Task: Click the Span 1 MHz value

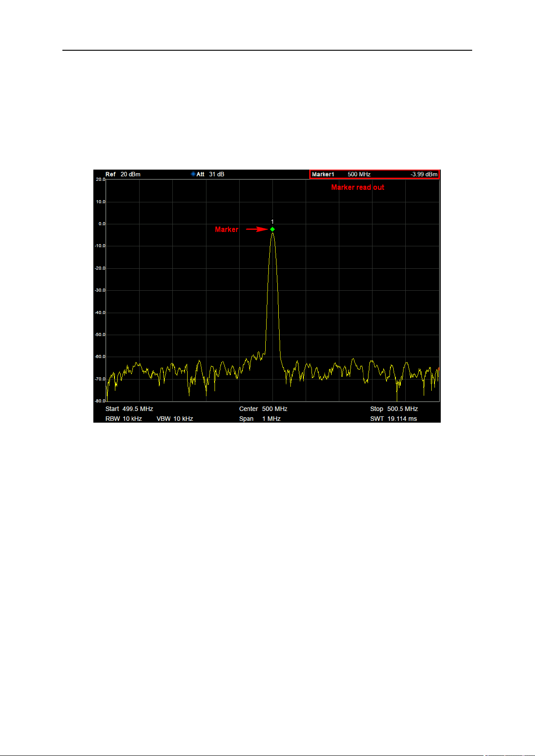Action: (260, 419)
